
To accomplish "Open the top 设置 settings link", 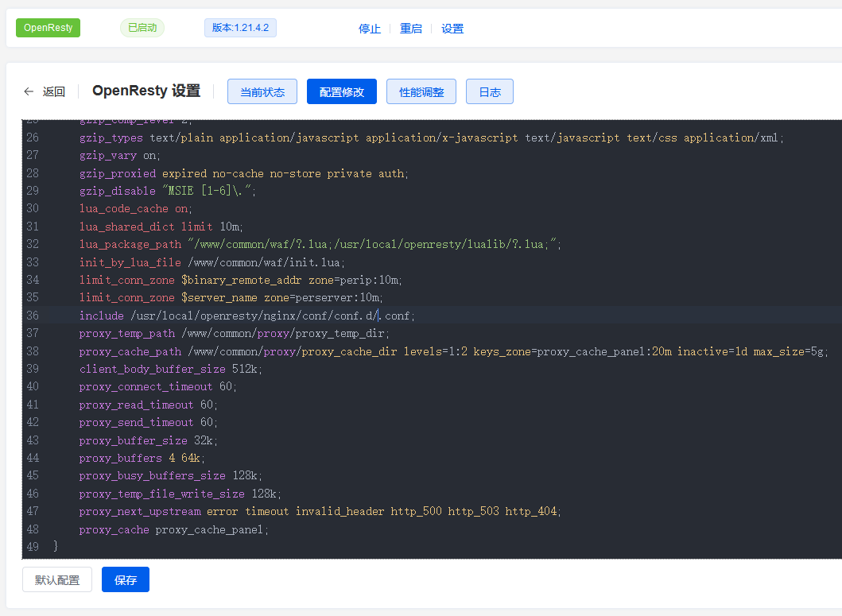I will point(452,28).
